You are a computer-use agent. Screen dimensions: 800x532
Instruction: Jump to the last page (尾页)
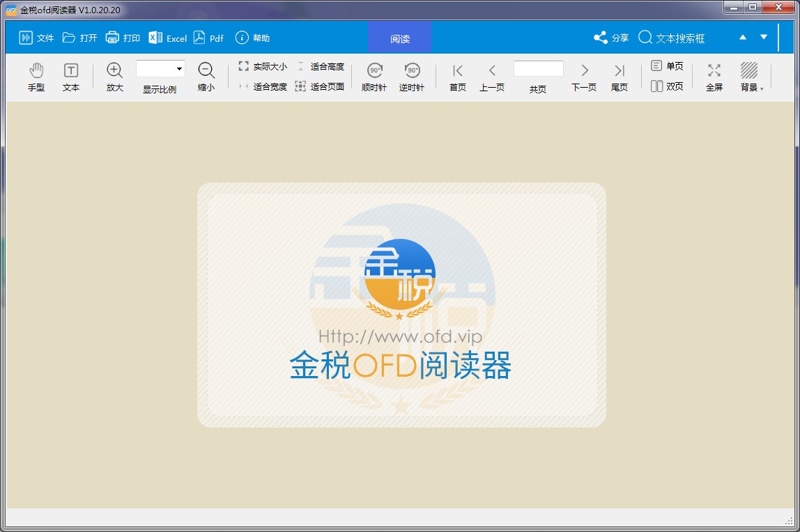point(619,76)
